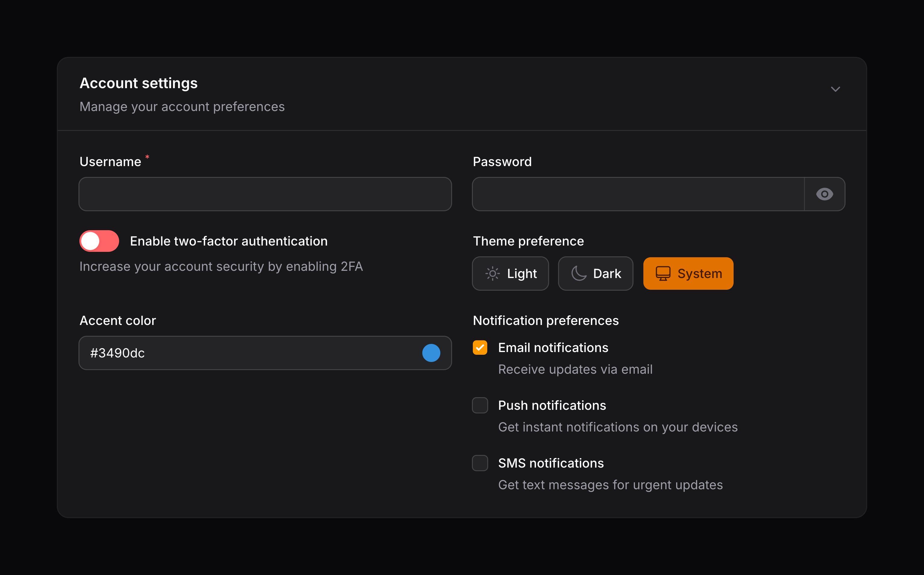Click the required asterisk beside Username
Viewport: 924px width, 575px height.
point(147,157)
